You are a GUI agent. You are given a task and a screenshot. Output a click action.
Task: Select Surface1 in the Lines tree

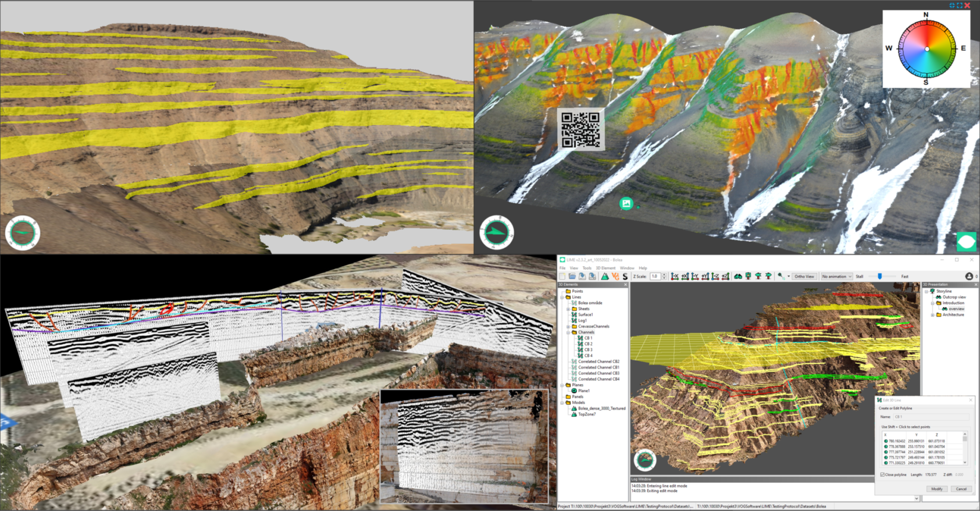[585, 315]
